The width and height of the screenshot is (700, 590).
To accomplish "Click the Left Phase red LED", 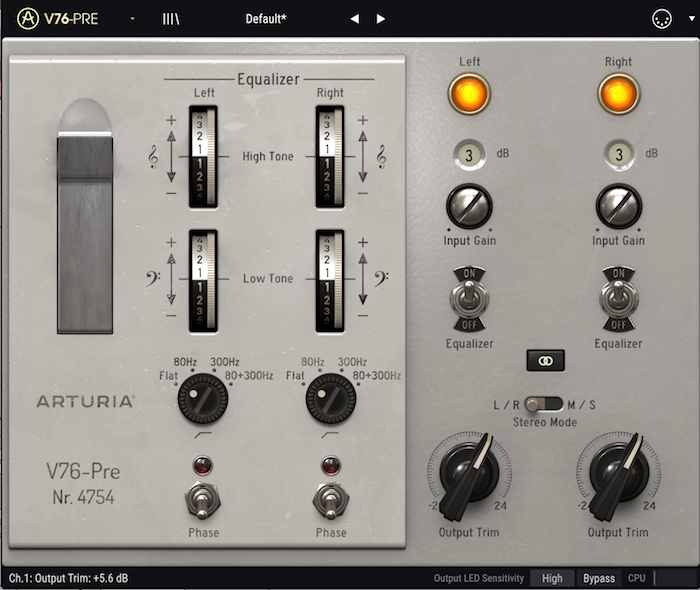I will pyautogui.click(x=203, y=466).
